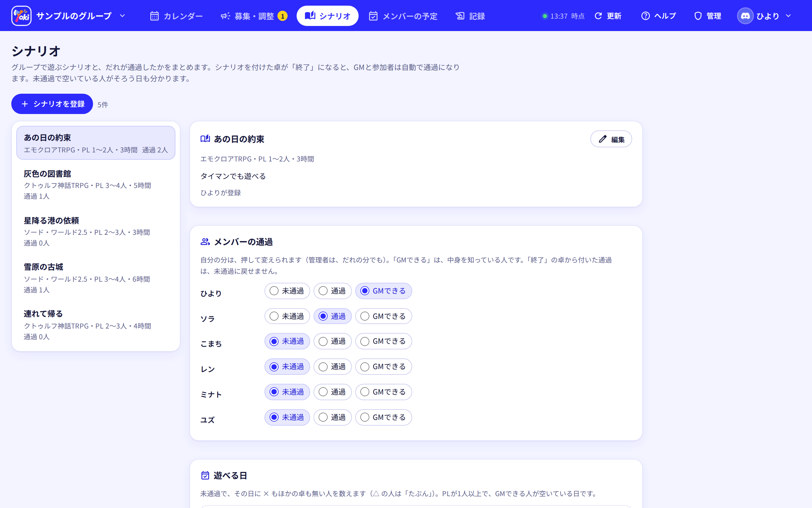Select the 連れて帰る scenario
Image resolution: width=812 pixels, height=508 pixels.
(x=96, y=325)
